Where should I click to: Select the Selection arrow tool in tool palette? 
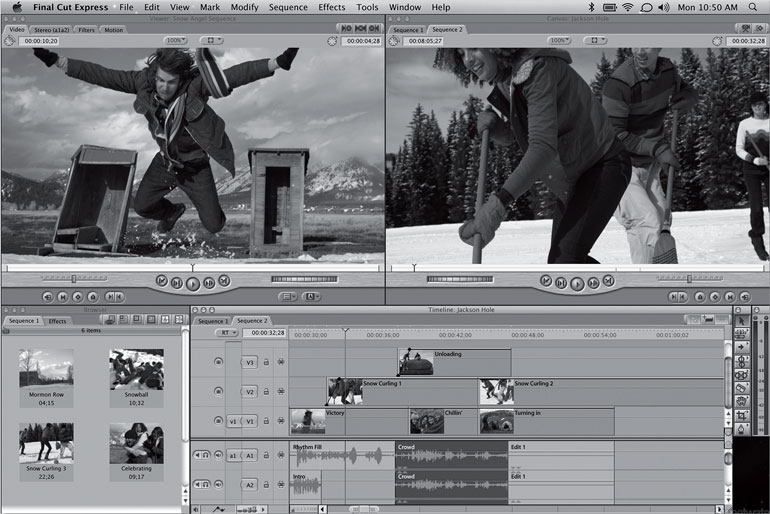click(741, 320)
